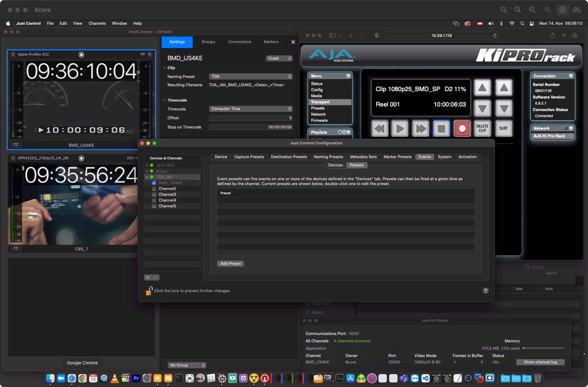Open a new browser tab with plus
Image resolution: width=588 pixels, height=387 pixels.
[x=563, y=35]
